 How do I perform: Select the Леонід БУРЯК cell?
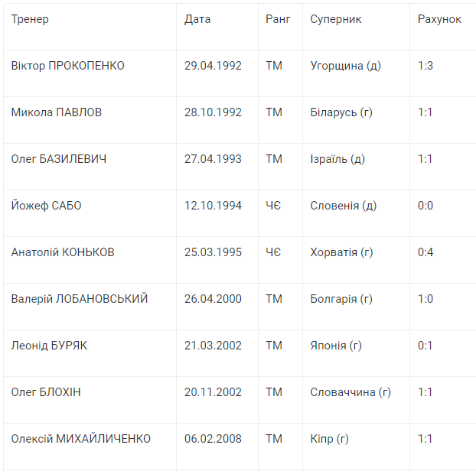click(x=49, y=346)
